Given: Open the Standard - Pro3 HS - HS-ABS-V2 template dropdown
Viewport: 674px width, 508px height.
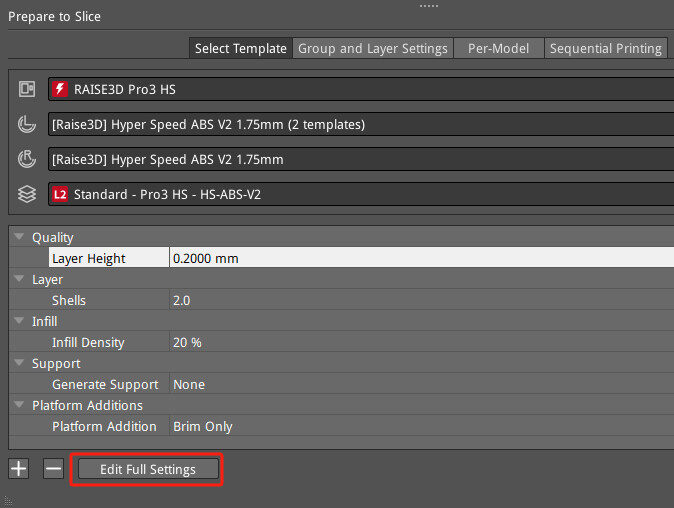Looking at the screenshot, I should click(x=361, y=194).
